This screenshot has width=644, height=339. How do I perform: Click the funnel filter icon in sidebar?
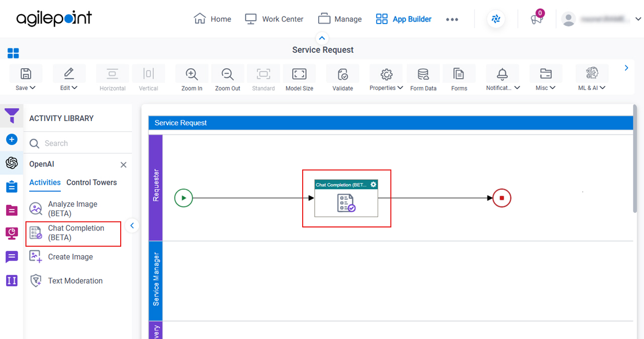click(12, 116)
